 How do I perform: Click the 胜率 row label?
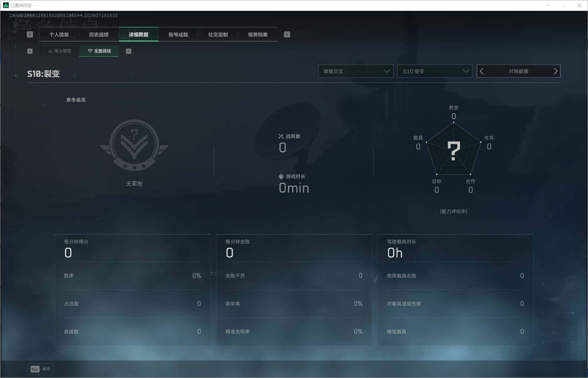point(69,276)
